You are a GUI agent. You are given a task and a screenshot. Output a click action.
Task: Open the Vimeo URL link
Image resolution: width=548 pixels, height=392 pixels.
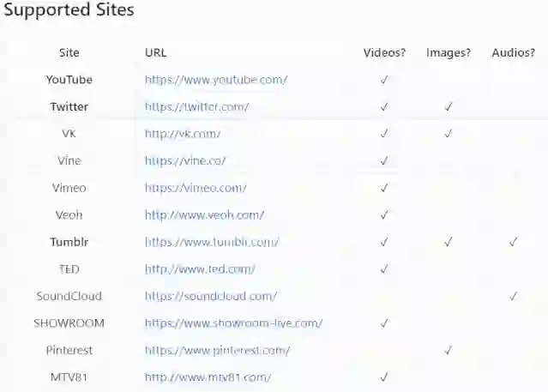[196, 188]
